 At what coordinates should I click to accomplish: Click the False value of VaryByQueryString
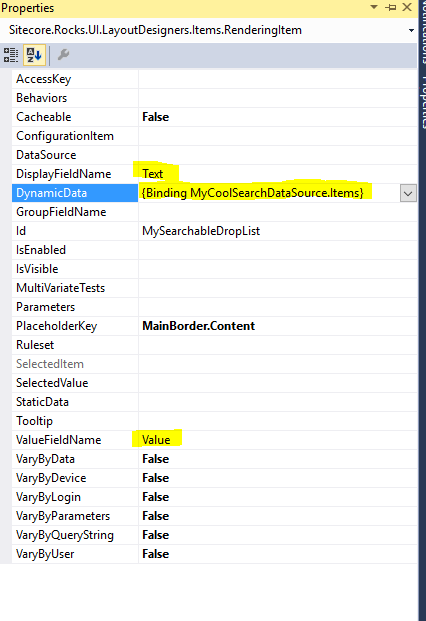click(156, 535)
